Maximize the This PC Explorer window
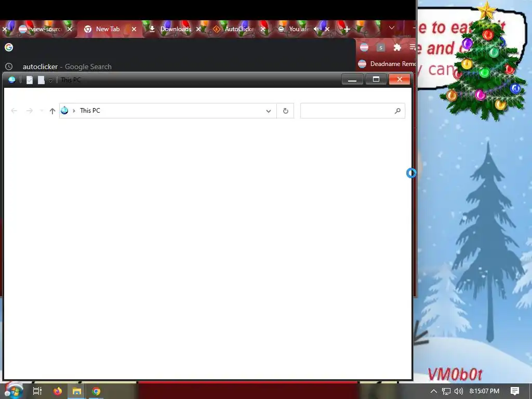 point(376,79)
